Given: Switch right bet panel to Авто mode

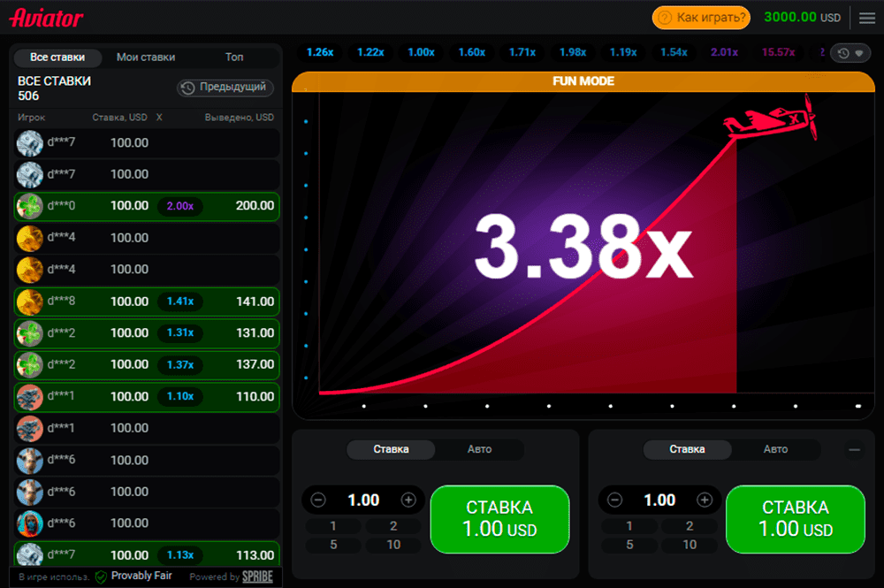Looking at the screenshot, I should click(775, 449).
